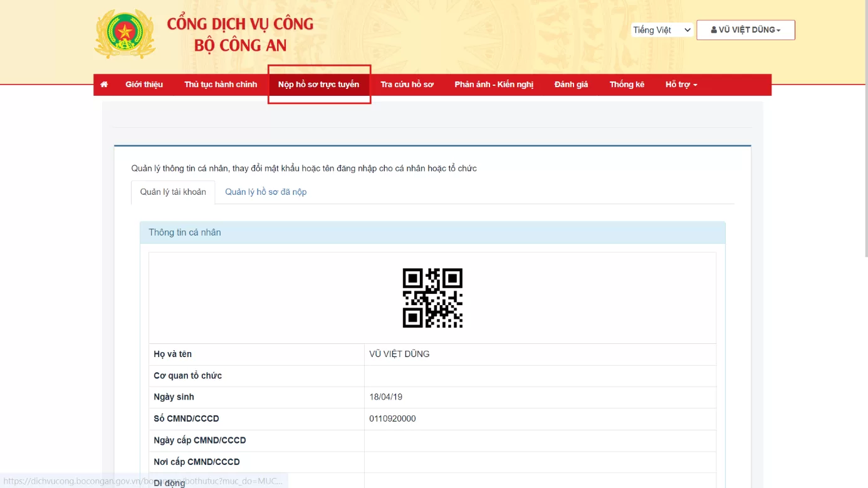
Task: Switch to Quản lý hồ sơ đã nộp tab
Action: click(x=266, y=192)
